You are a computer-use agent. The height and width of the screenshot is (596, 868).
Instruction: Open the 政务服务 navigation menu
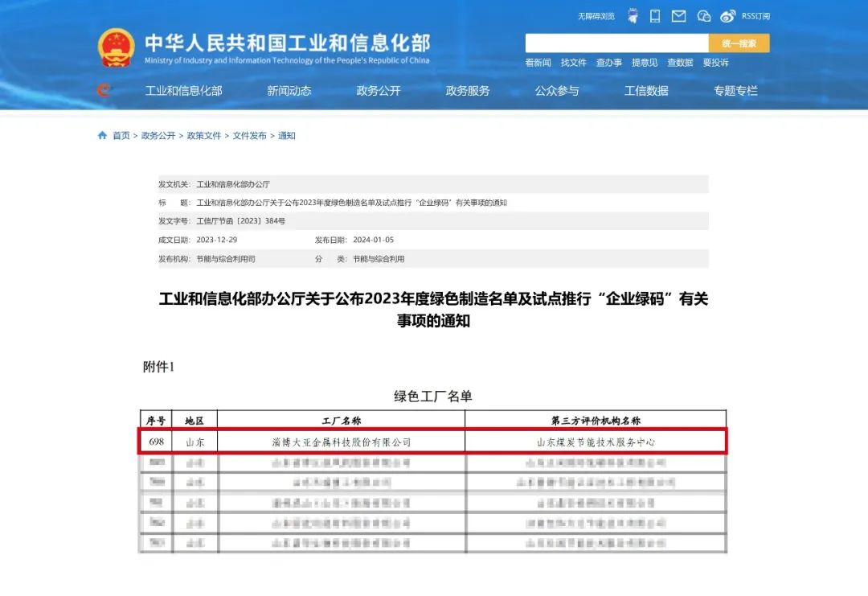point(468,91)
